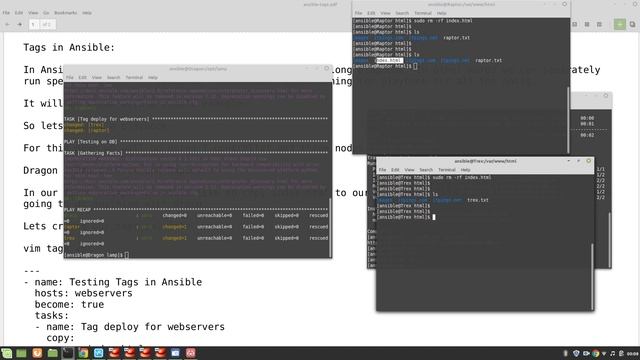
Task: Switch to first red terminal window in taskbar
Action: 114,353
